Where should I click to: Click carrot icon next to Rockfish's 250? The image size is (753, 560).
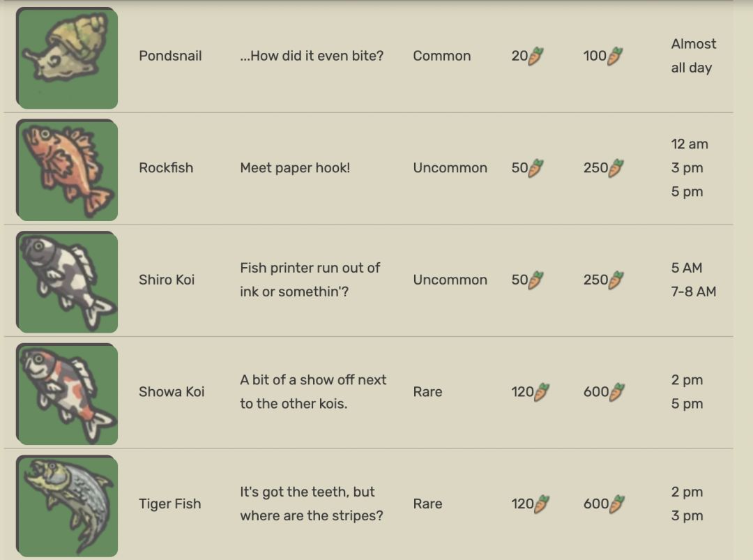[616, 168]
